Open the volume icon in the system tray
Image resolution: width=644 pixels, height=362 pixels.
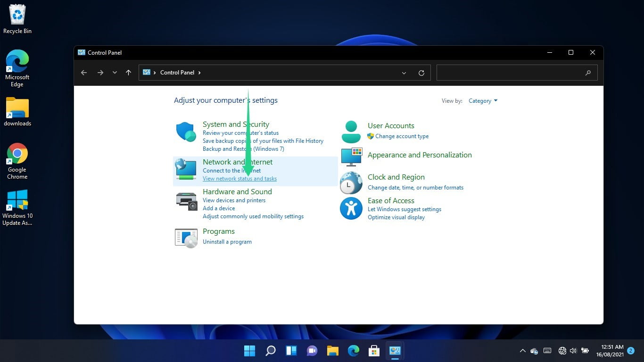(572, 351)
